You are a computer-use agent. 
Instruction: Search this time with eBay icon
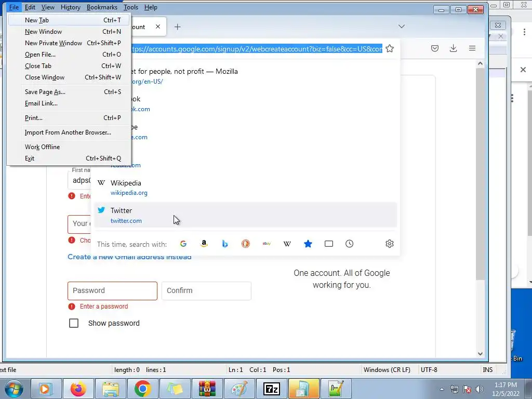[267, 244]
